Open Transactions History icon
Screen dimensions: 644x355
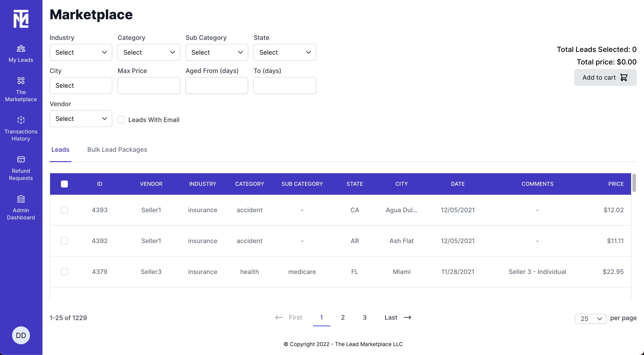[21, 120]
